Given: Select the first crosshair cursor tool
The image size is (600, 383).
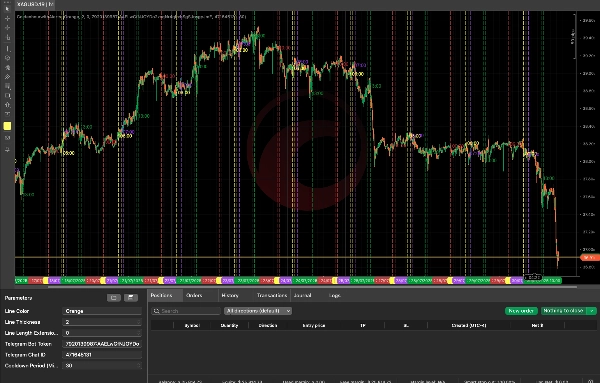Looking at the screenshot, I should (7, 18).
